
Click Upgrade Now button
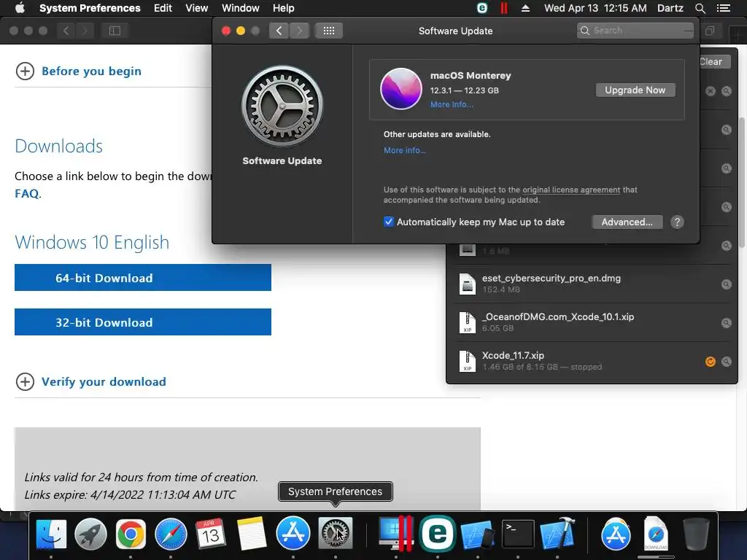pyautogui.click(x=635, y=90)
